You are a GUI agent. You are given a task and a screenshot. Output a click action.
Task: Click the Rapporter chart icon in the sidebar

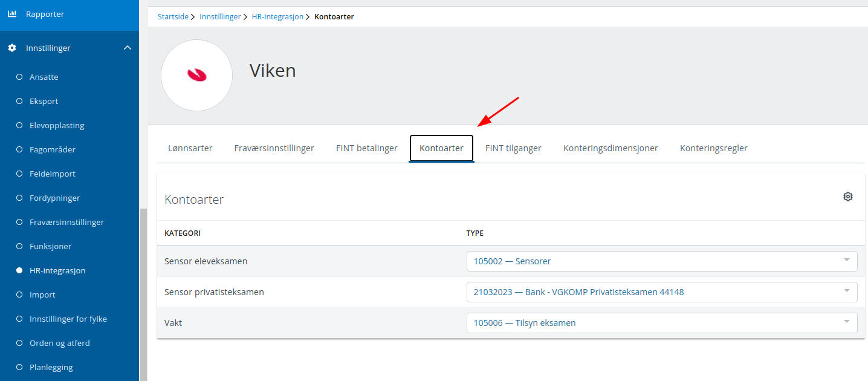(12, 14)
